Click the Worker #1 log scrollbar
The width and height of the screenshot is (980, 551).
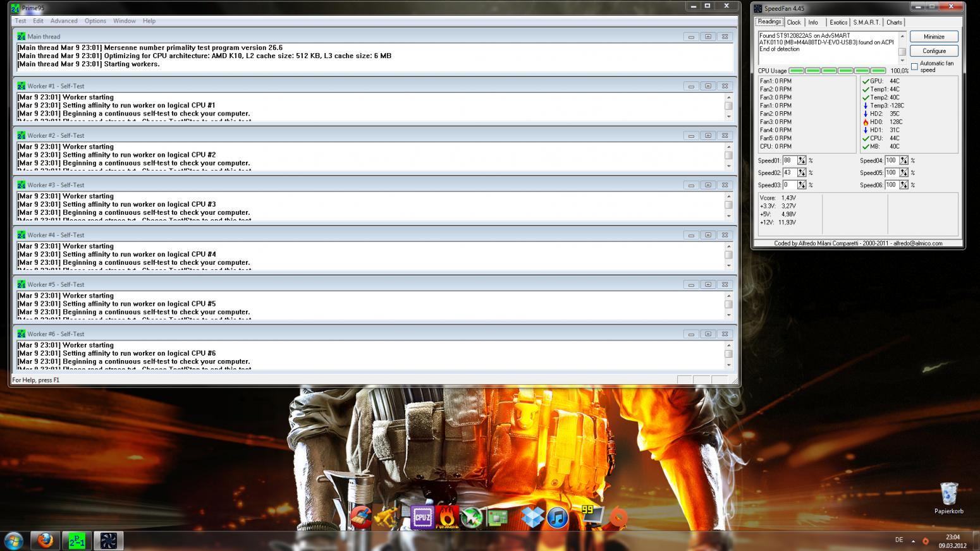728,106
